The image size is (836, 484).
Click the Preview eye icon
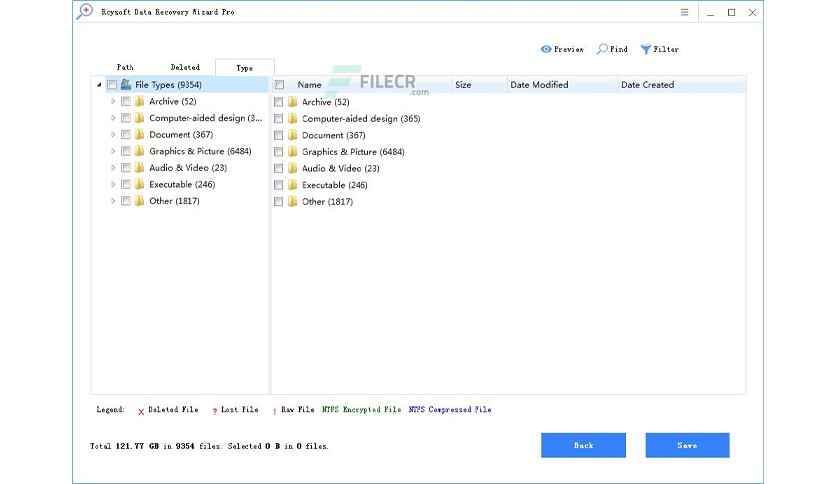pos(545,49)
